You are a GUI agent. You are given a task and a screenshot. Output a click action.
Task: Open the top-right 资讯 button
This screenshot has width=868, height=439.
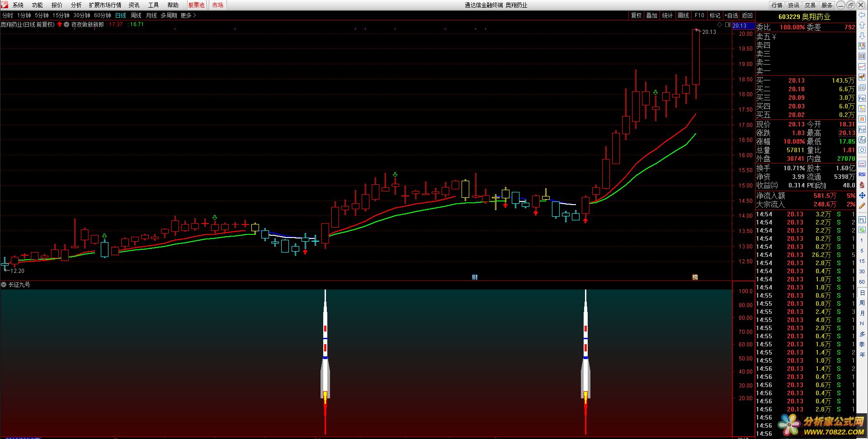[x=794, y=5]
